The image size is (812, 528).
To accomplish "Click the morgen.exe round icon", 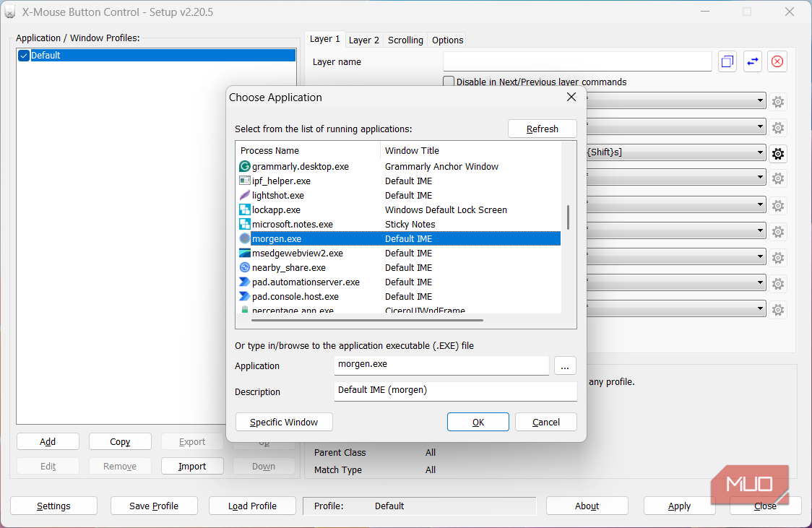I will [245, 238].
